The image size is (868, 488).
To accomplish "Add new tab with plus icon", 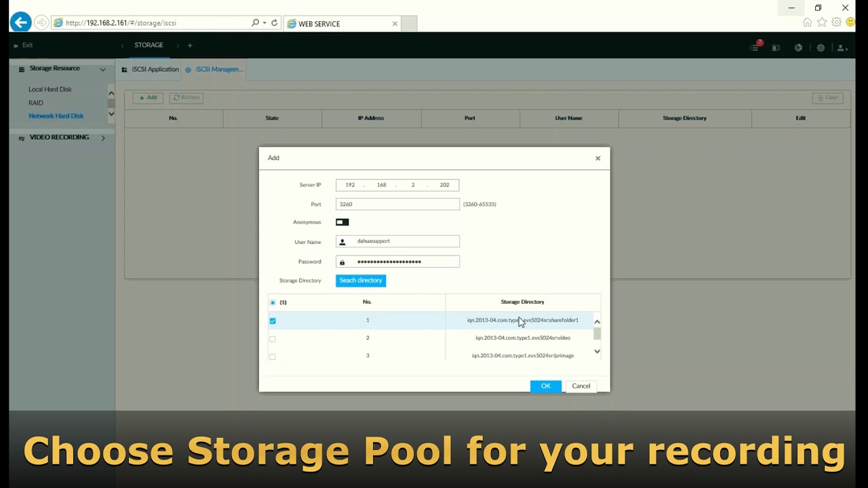I will click(190, 45).
